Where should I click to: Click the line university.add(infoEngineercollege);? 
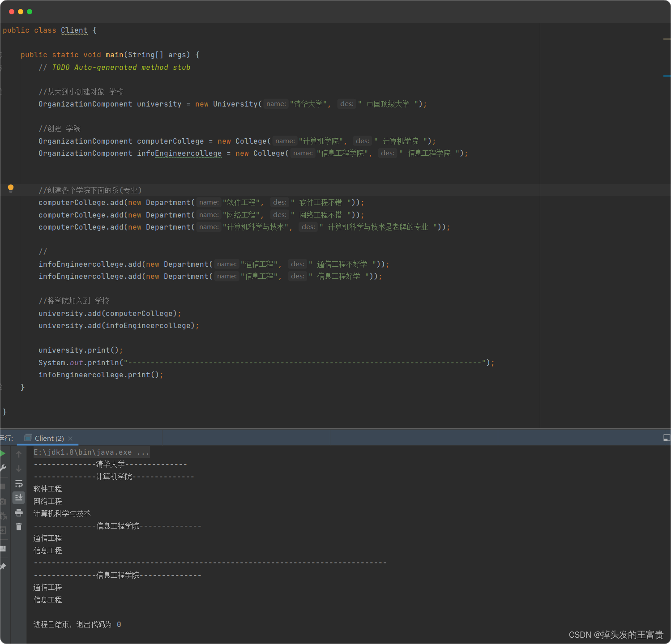click(119, 325)
